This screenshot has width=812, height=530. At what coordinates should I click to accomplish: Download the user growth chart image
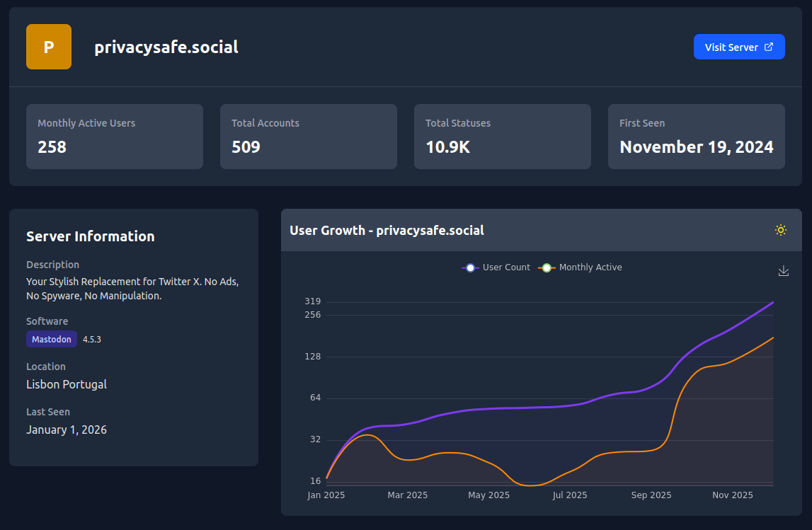tap(783, 271)
